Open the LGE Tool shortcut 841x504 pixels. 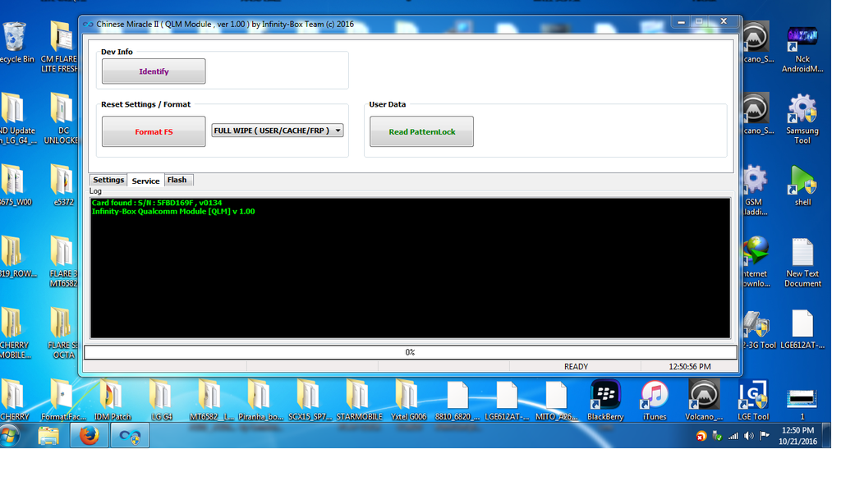[x=753, y=400]
